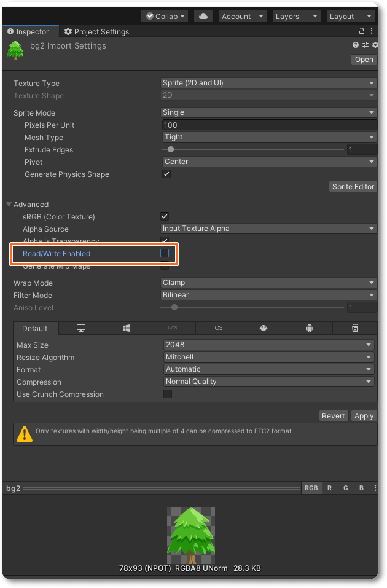Click the Revert button
This screenshot has width=387, height=588.
[333, 415]
